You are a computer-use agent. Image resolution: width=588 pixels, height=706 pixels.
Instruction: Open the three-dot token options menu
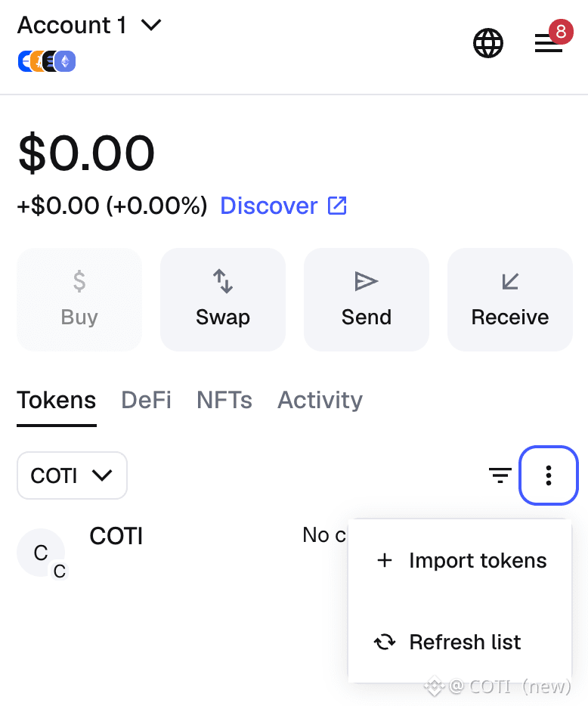(549, 475)
